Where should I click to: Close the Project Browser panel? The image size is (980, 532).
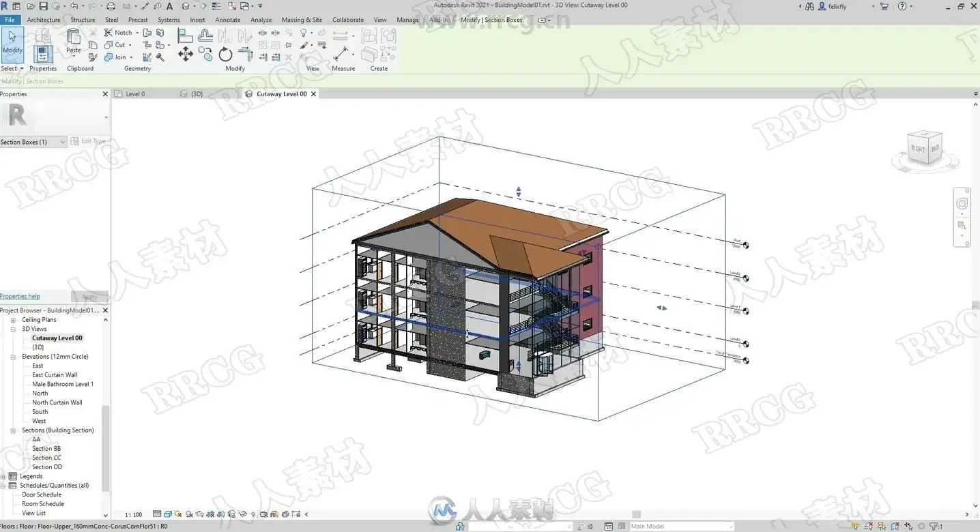point(105,310)
